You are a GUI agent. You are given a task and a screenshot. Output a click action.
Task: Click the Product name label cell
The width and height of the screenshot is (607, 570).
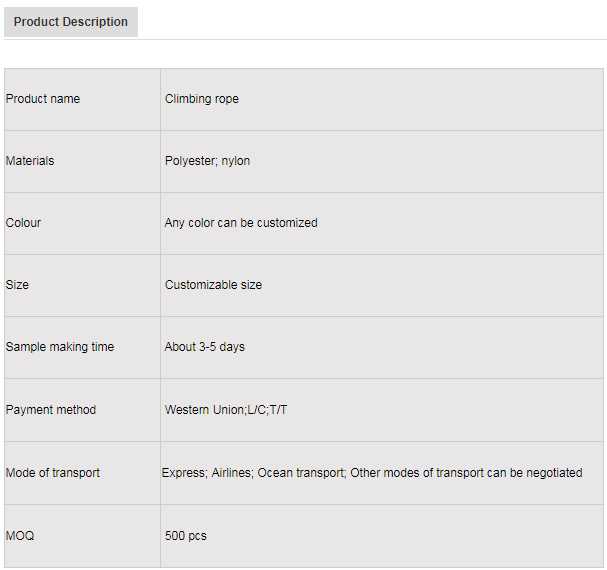click(43, 99)
